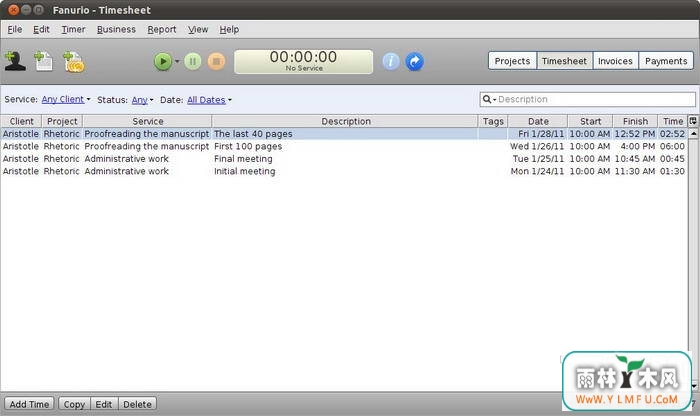Image resolution: width=700 pixels, height=416 pixels.
Task: Sort by the Date column header
Action: pyautogui.click(x=538, y=121)
